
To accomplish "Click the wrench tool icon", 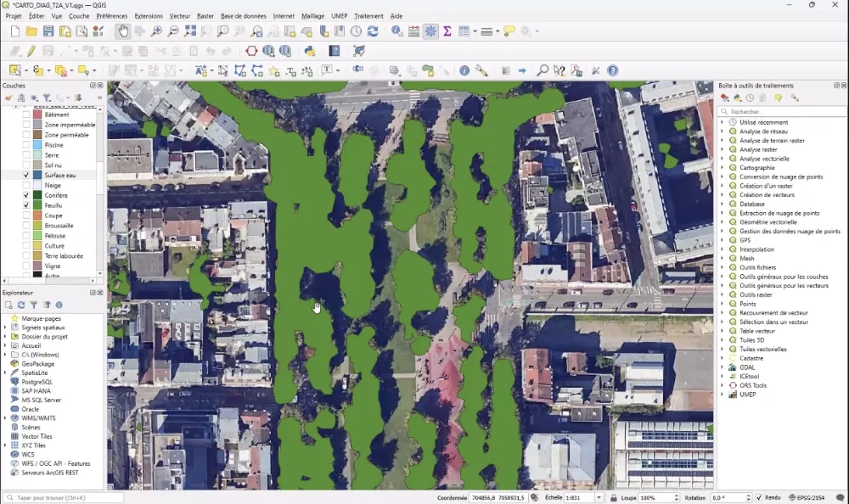I will click(x=481, y=70).
